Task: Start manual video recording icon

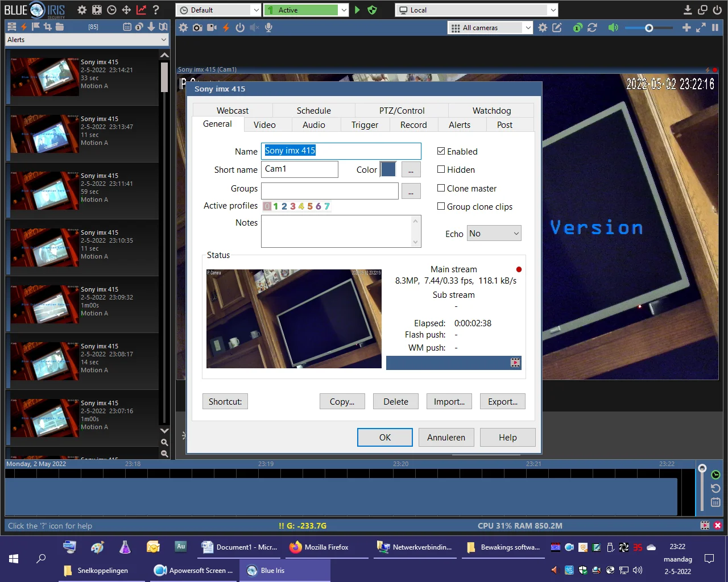Action: tap(212, 27)
